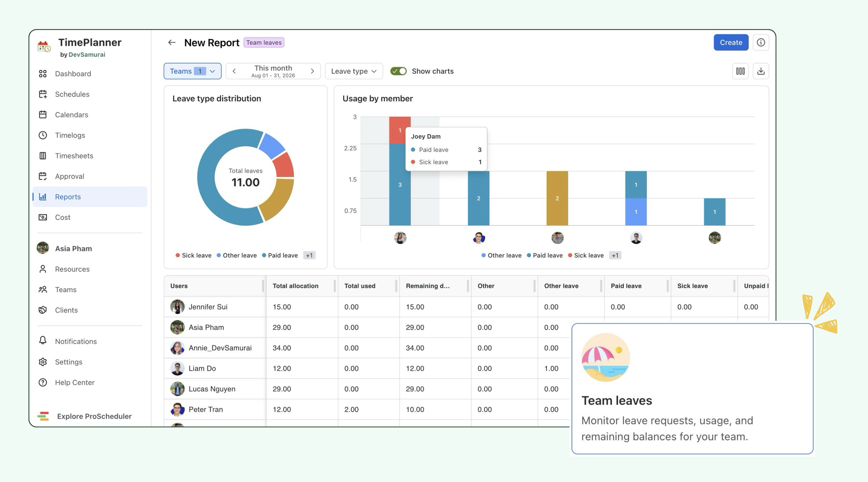The image size is (868, 482).
Task: Click Liam Do's avatar in the table
Action: [177, 368]
